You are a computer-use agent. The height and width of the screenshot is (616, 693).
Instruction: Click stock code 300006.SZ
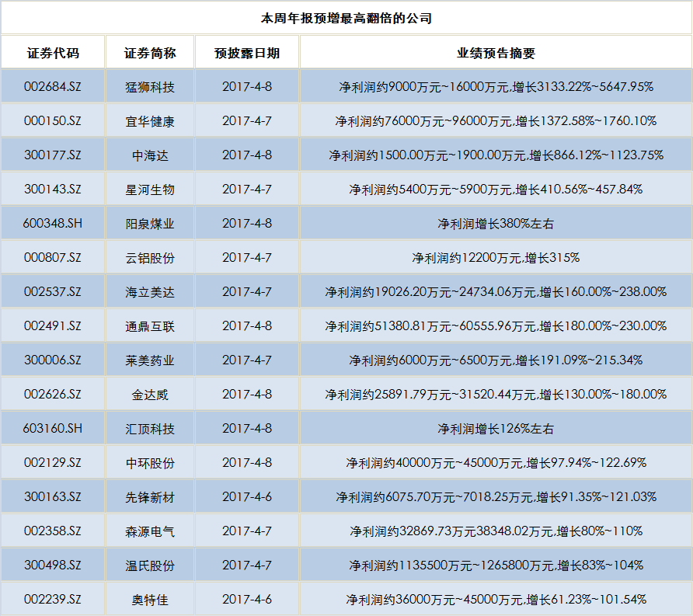[53, 360]
